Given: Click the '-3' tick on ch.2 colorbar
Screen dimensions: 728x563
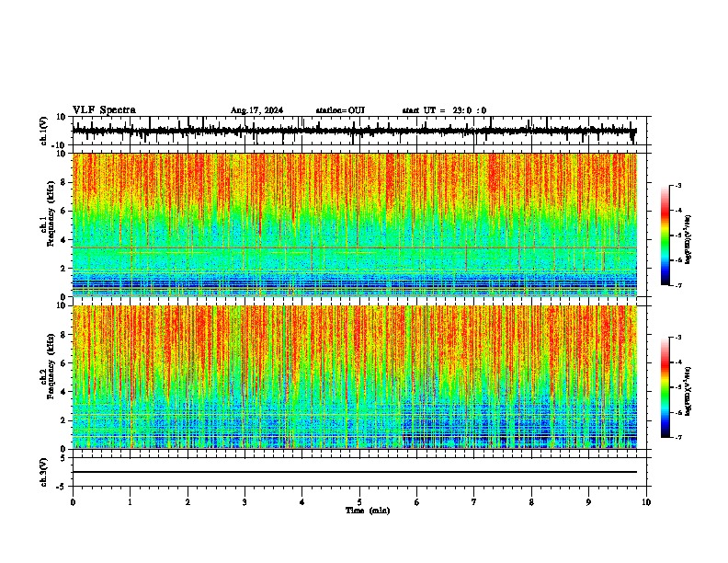Looking at the screenshot, I should click(678, 338).
